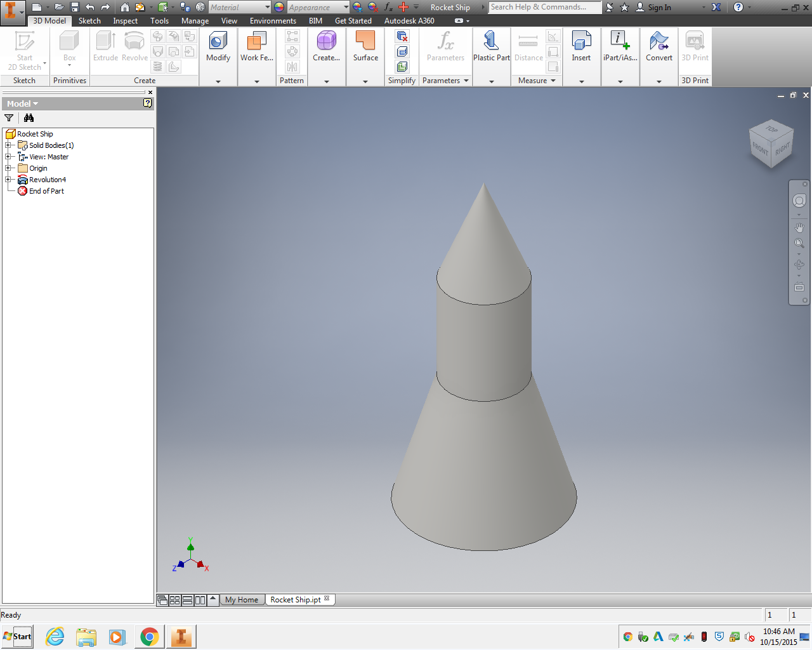Open browser search with the binoculars icon

(x=29, y=118)
